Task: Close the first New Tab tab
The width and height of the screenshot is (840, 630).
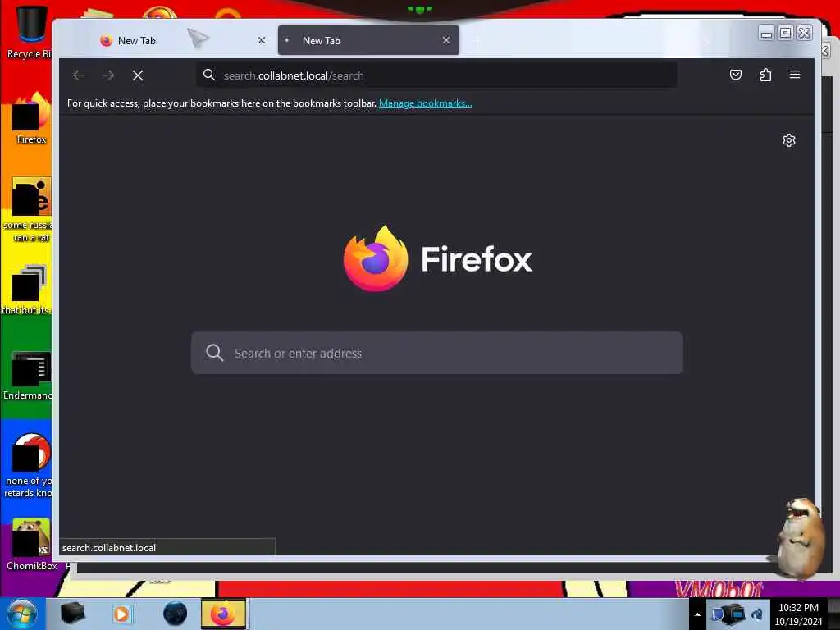Action: tap(262, 41)
